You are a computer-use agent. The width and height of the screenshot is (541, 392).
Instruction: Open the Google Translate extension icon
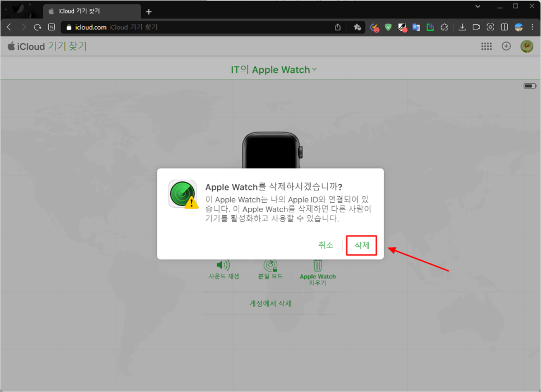coord(416,27)
